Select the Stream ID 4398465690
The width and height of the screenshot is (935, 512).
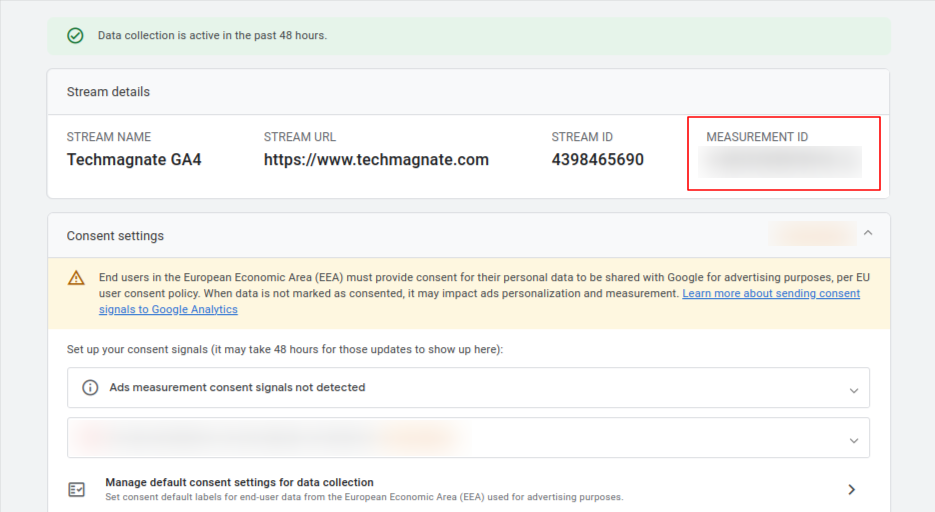pyautogui.click(x=597, y=159)
